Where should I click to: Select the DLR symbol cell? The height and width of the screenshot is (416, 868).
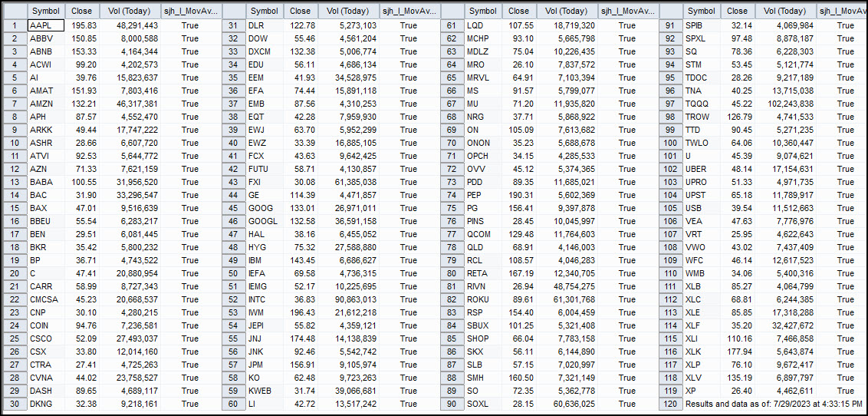pos(265,25)
